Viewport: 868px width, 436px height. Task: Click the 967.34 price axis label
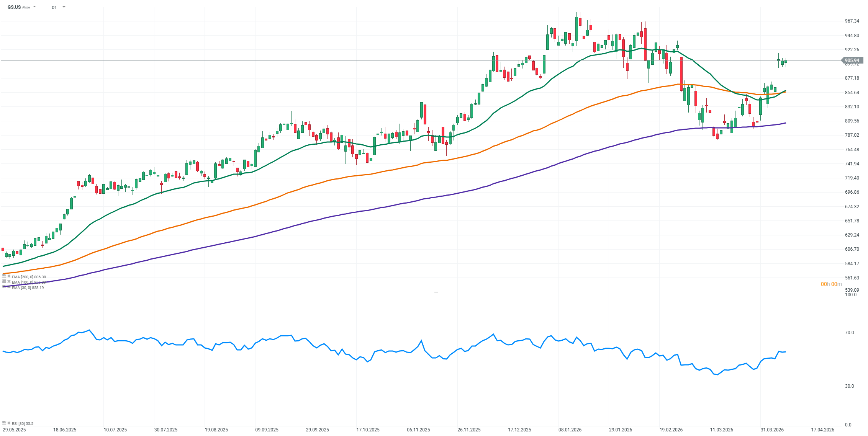click(x=852, y=21)
